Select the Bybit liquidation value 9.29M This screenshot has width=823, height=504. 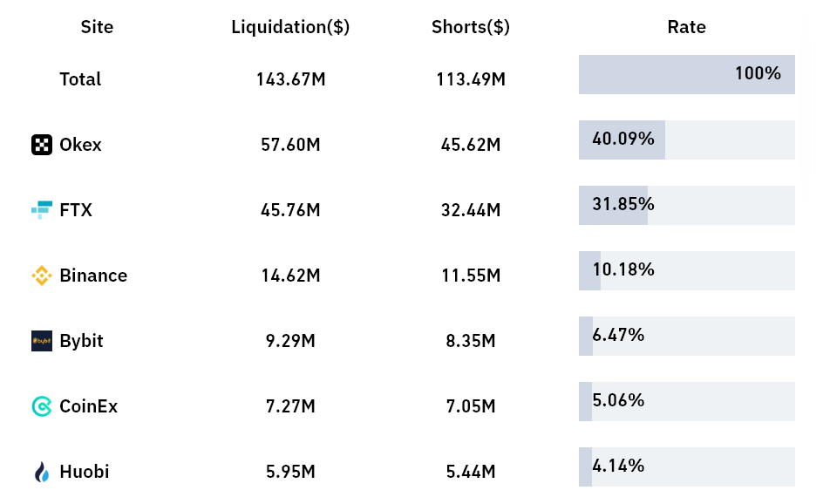(x=290, y=341)
